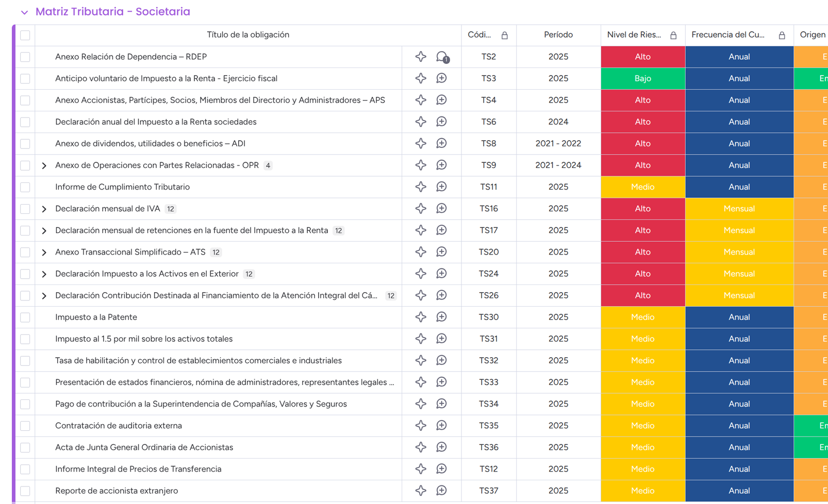The width and height of the screenshot is (828, 504).
Task: Open the add-update icon for Impuesto a la Patente
Action: point(441,317)
